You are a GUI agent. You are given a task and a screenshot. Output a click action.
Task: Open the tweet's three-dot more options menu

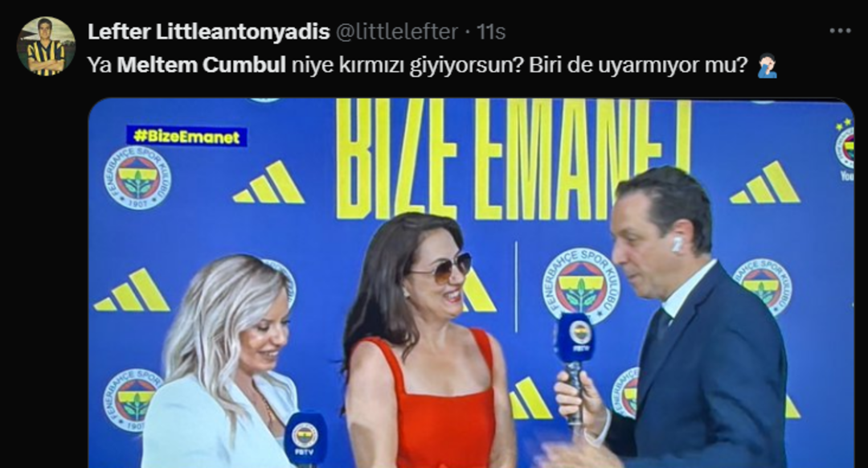[x=840, y=31]
